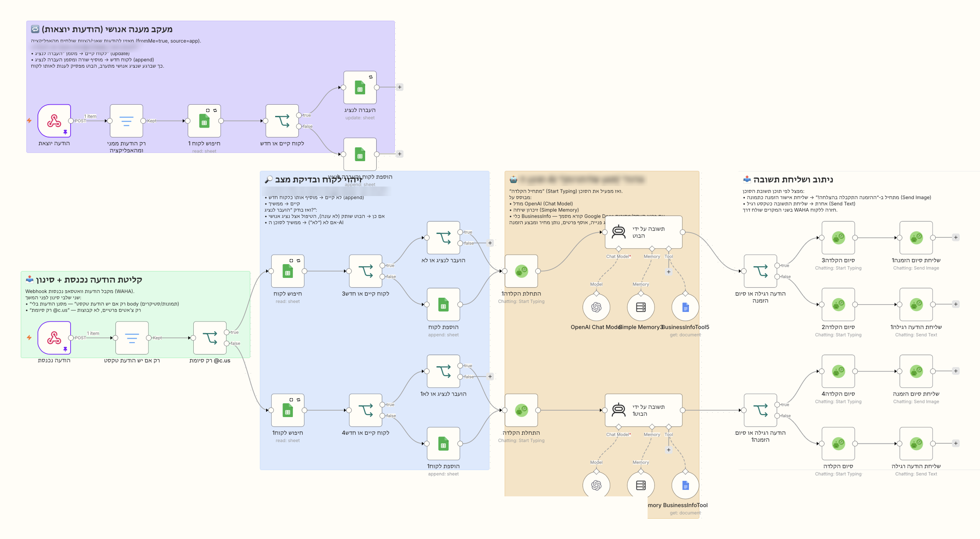Add a tool to תשובה על ידי הבוט1 agent
980x539 pixels.
(x=669, y=450)
